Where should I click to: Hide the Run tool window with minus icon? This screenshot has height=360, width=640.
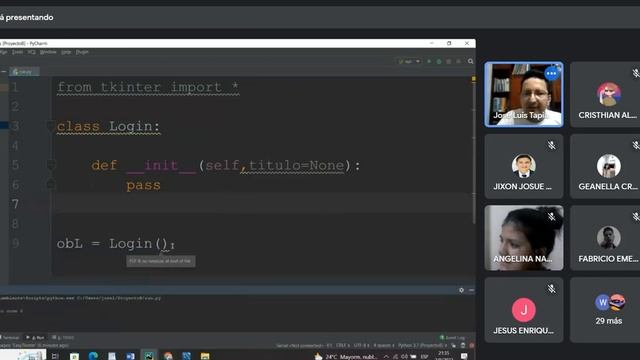click(x=471, y=290)
